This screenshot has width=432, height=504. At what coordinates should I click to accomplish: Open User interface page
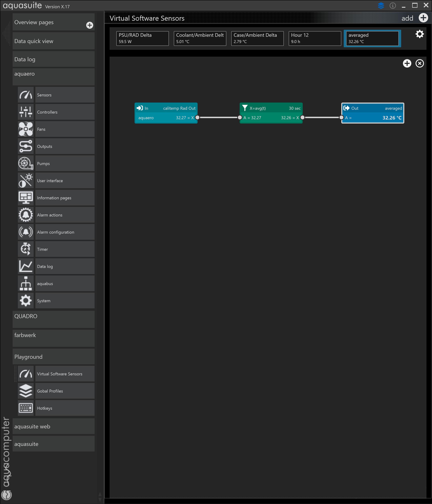[x=65, y=180]
